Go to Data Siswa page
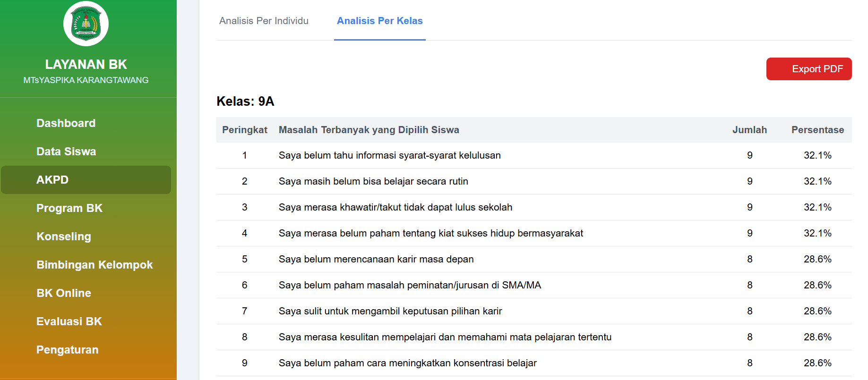Viewport: 868px width, 380px height. pyautogui.click(x=66, y=152)
